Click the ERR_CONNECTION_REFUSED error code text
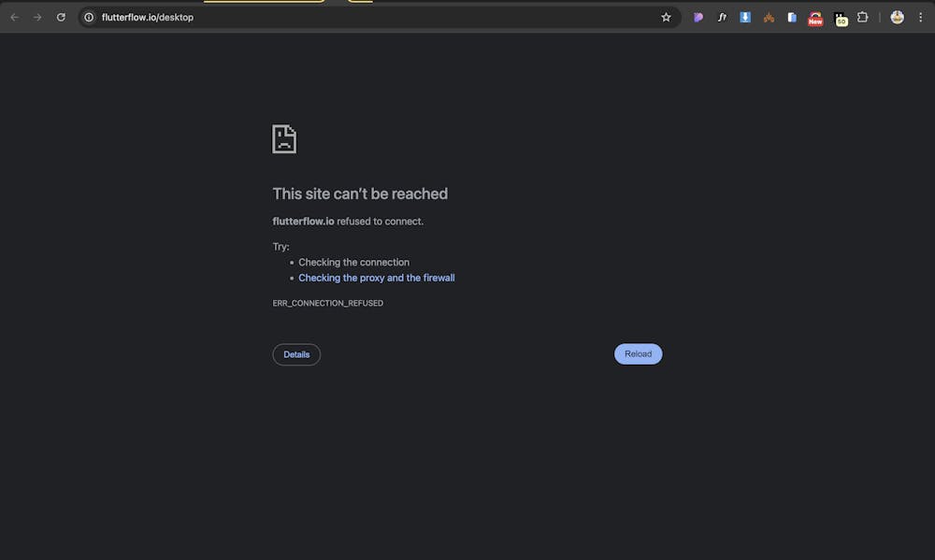This screenshot has width=935, height=560. pos(328,303)
